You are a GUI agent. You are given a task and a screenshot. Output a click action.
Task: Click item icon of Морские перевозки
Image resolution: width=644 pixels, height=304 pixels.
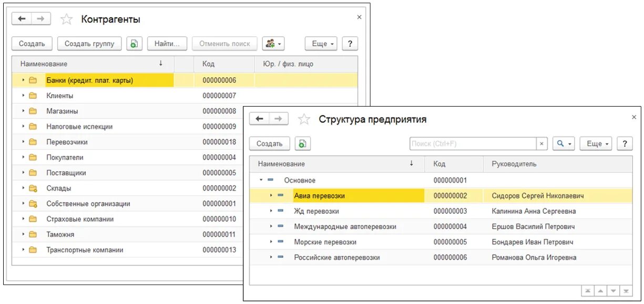coord(280,242)
